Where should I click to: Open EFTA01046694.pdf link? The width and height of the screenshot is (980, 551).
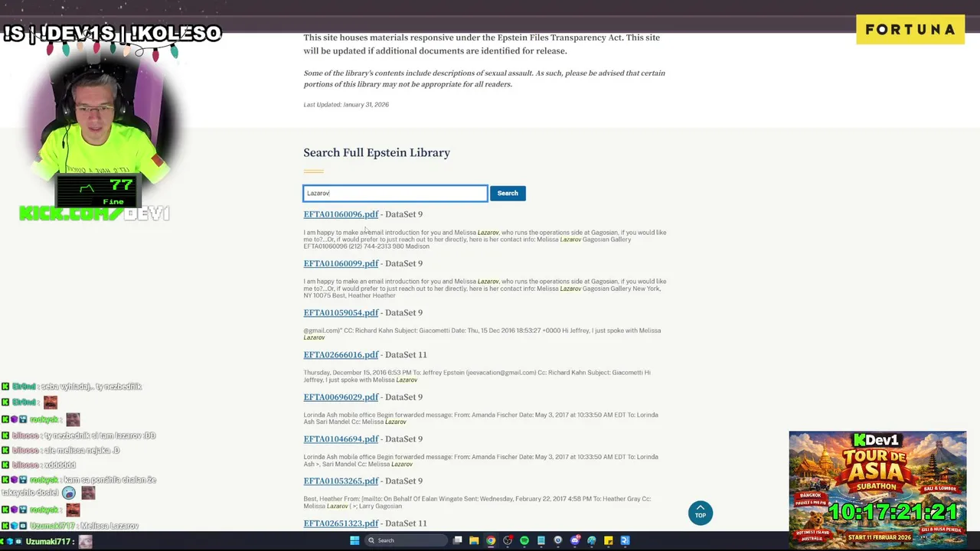coord(341,439)
